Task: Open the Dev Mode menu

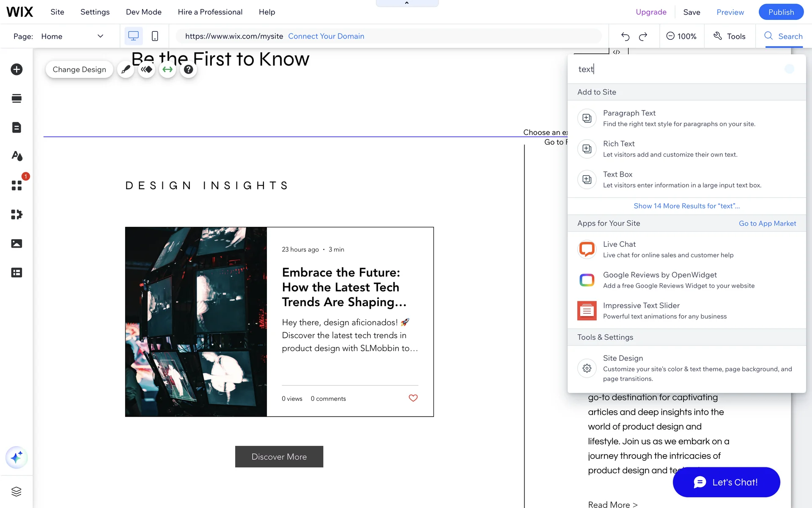Action: pyautogui.click(x=143, y=12)
